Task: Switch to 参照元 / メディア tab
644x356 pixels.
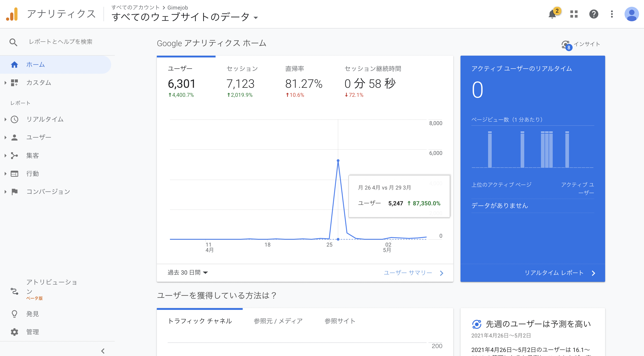Action: tap(278, 321)
